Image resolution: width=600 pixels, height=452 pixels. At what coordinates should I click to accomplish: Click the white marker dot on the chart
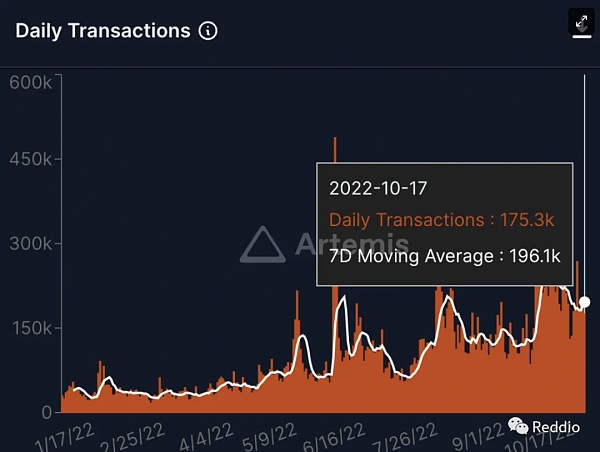point(584,302)
